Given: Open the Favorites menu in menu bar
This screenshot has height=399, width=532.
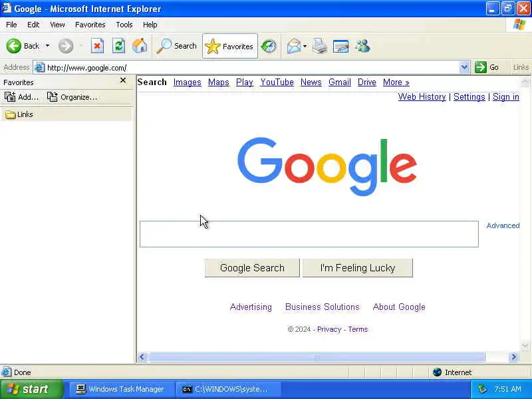Looking at the screenshot, I should [90, 25].
